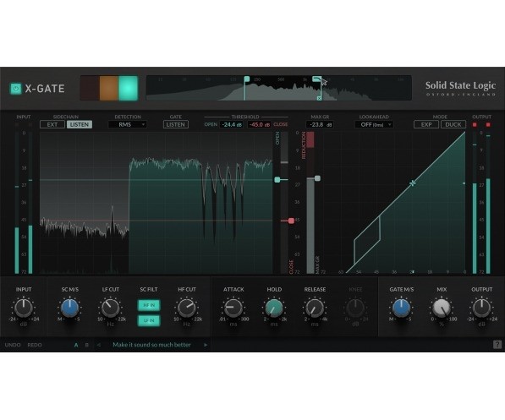Reset the left output clip indicator
This screenshot has width=505, height=420.
click(475, 125)
